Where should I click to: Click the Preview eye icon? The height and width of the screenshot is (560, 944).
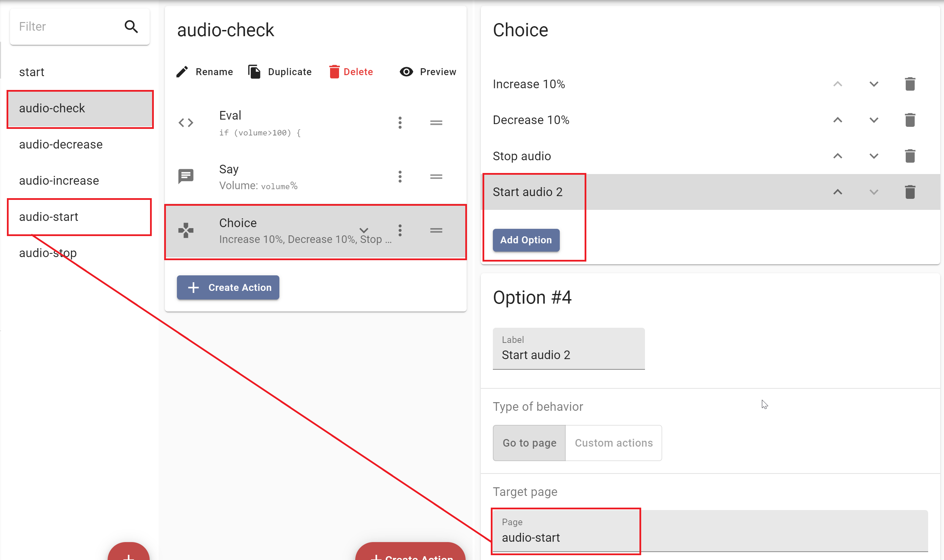406,72
